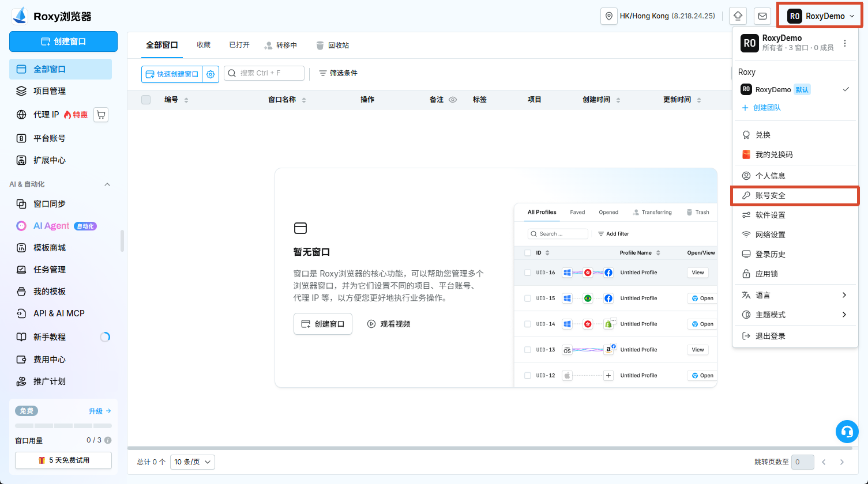Open 窗口同步 in the sidebar

point(61,204)
